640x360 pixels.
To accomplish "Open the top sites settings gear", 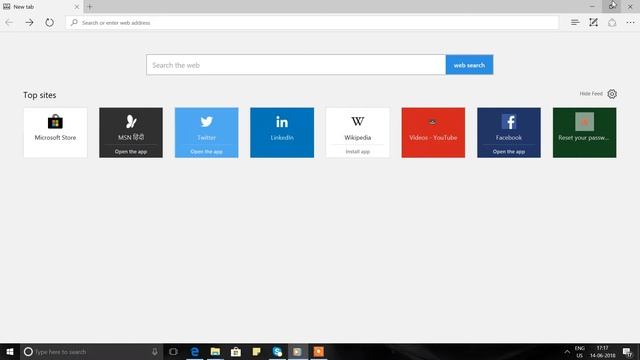I will click(612, 94).
